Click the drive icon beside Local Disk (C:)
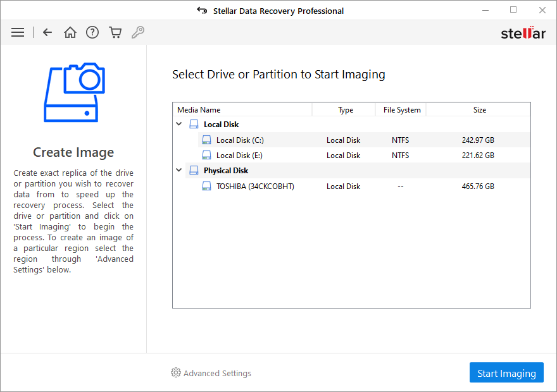Viewport: 557px width, 392px height. (x=206, y=140)
